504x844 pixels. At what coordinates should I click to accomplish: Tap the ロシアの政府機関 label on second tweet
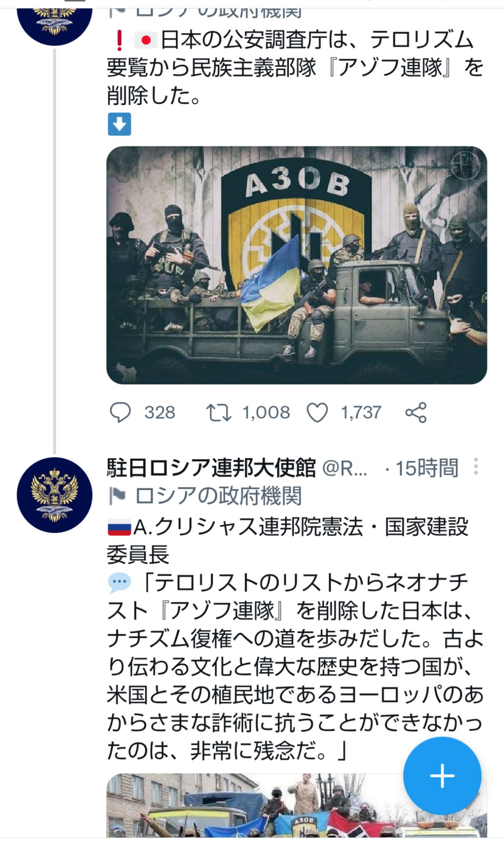218,496
